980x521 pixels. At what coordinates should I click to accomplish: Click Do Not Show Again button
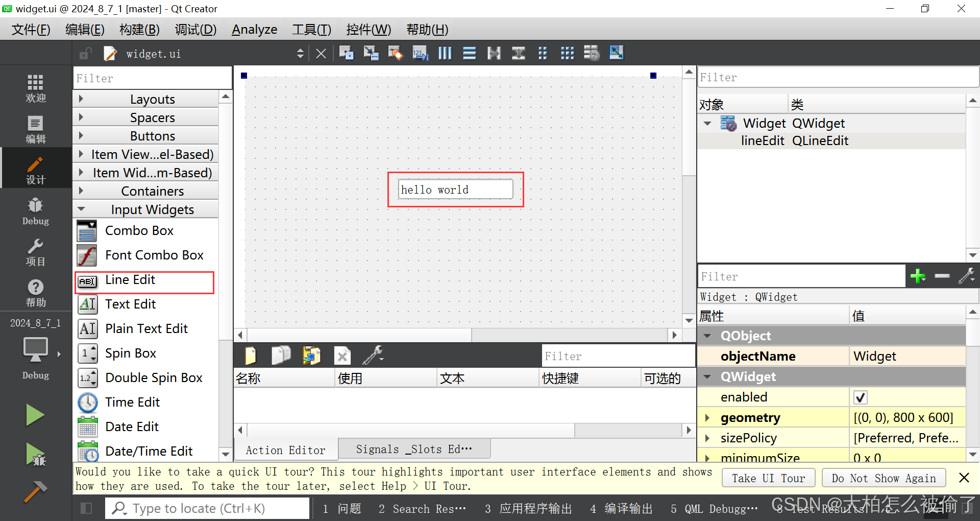pyautogui.click(x=884, y=478)
